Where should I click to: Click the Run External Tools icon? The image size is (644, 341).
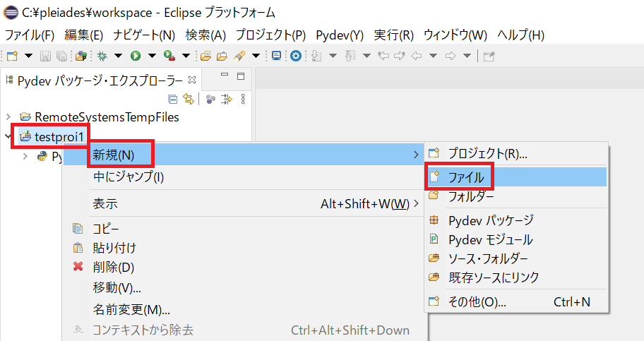(169, 56)
